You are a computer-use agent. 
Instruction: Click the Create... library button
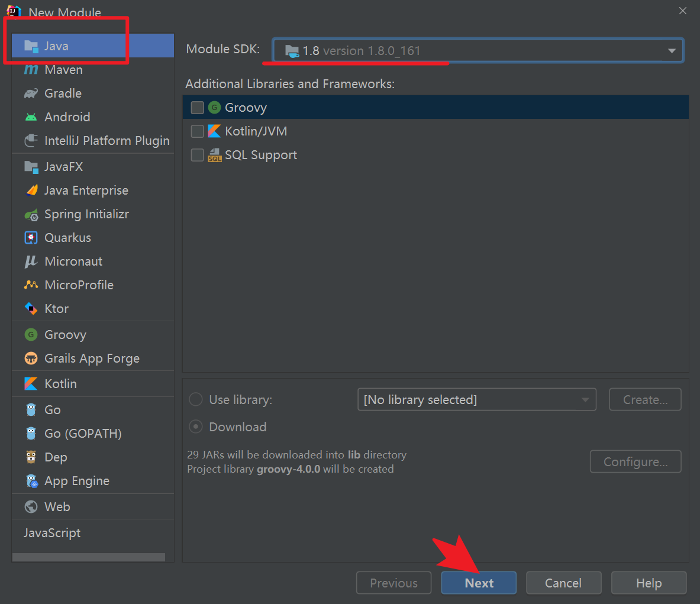tap(645, 399)
